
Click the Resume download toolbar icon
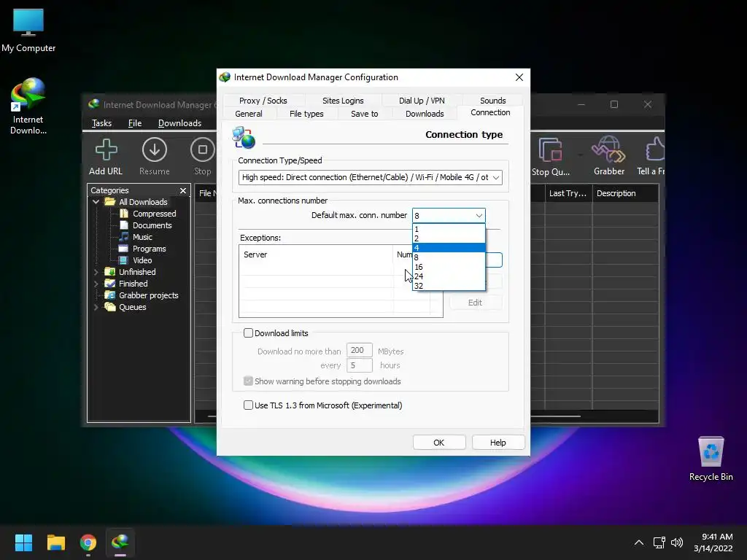coord(155,149)
